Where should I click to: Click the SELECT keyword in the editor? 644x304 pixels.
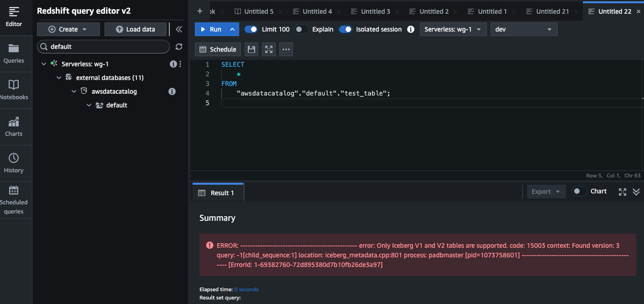[233, 64]
